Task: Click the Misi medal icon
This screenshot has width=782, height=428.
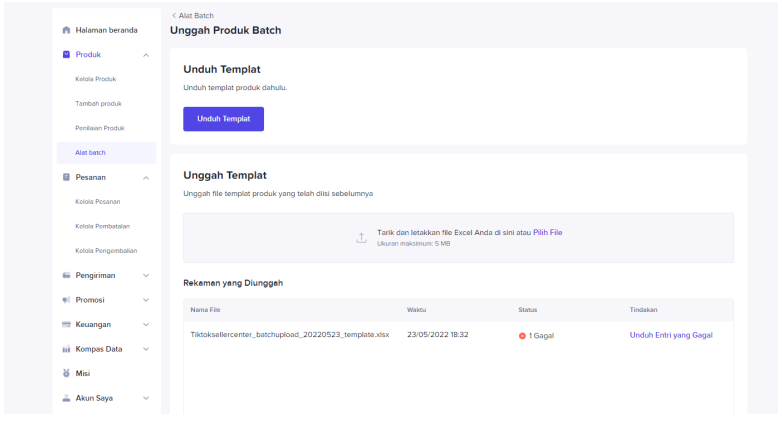Action: click(66, 373)
